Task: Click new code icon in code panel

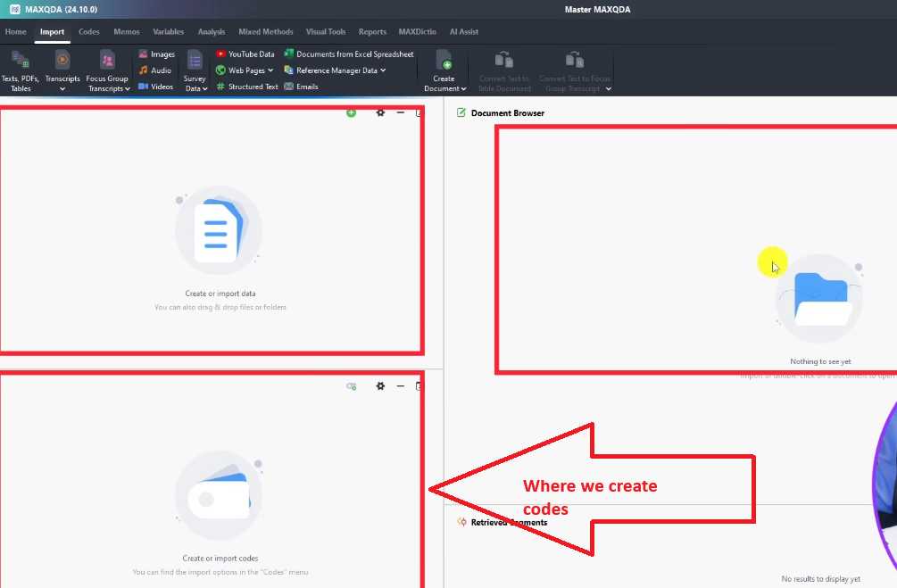Action: coord(351,386)
